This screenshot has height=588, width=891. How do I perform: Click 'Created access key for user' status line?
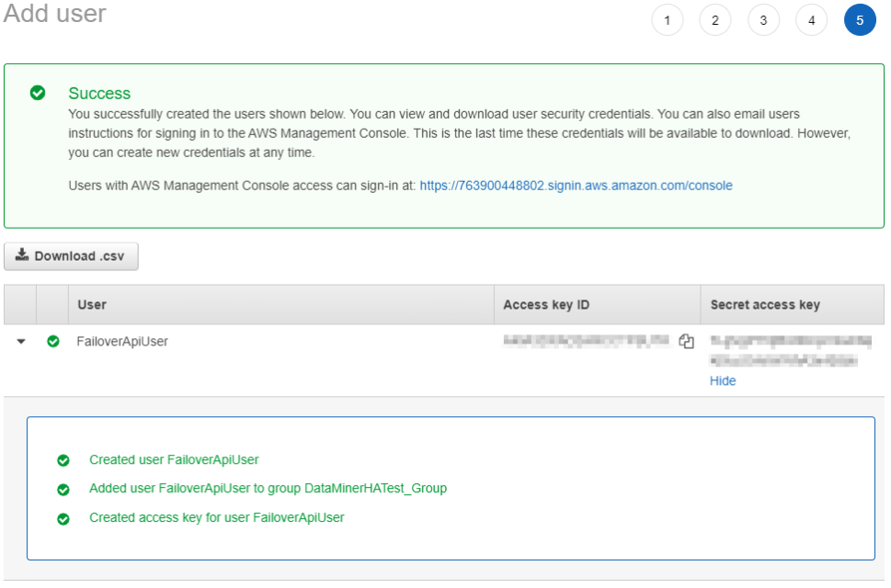[x=216, y=517]
